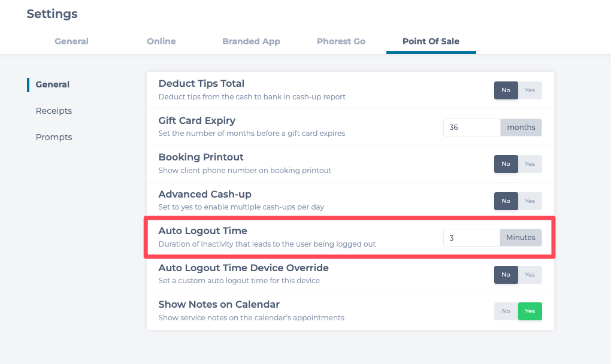Screen dimensions: 611x364
Task: Click the Auto Logout Time minutes field
Action: point(471,238)
